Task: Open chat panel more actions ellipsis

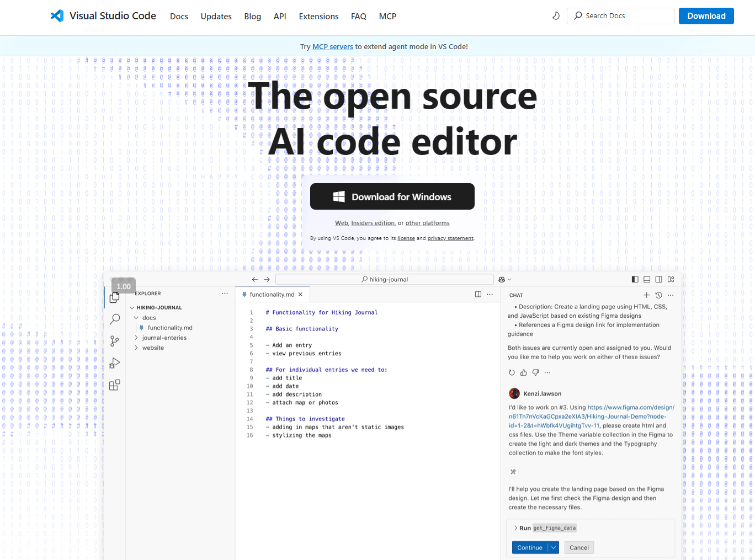Action: [x=671, y=295]
